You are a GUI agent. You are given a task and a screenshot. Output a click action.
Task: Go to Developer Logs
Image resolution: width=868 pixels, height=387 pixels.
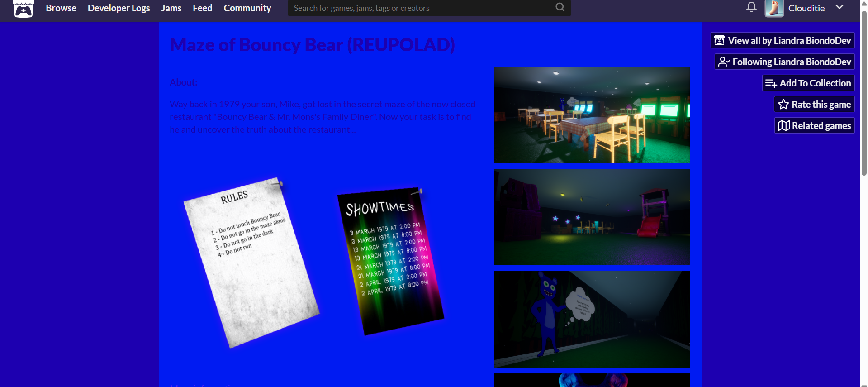[x=119, y=8]
